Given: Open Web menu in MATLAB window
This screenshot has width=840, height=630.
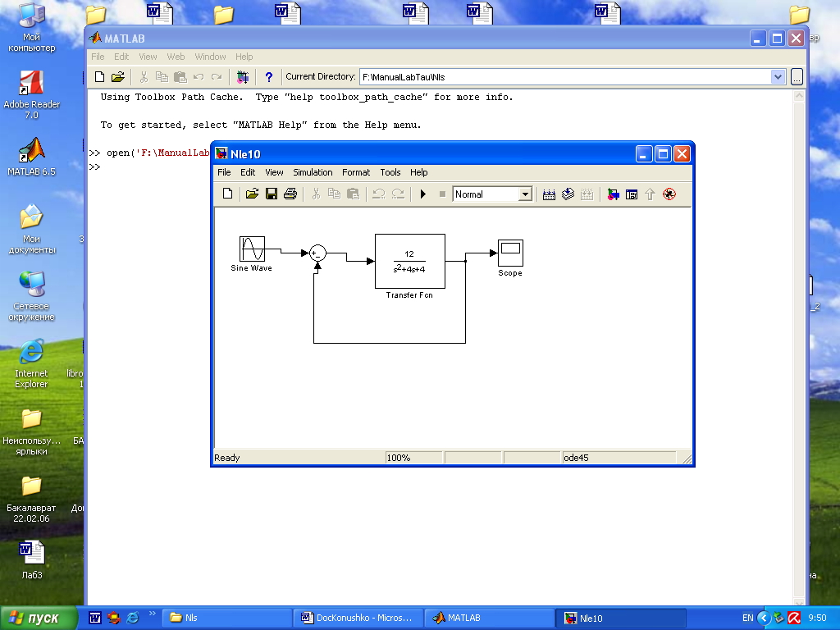Looking at the screenshot, I should pyautogui.click(x=176, y=57).
